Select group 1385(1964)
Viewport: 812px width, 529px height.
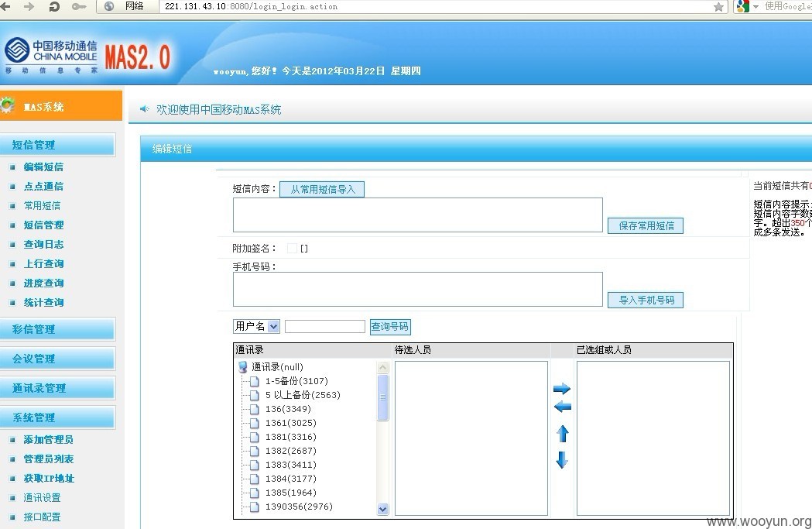290,493
